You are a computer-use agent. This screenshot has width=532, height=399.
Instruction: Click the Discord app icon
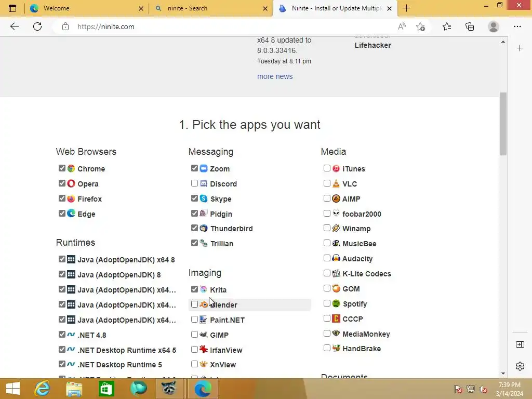pyautogui.click(x=204, y=183)
